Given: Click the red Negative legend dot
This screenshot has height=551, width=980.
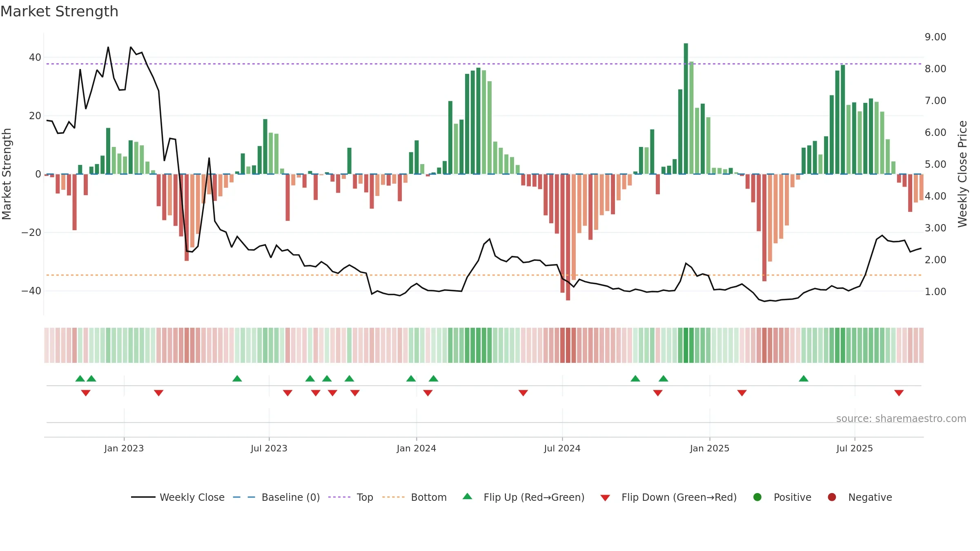Looking at the screenshot, I should pyautogui.click(x=832, y=497).
